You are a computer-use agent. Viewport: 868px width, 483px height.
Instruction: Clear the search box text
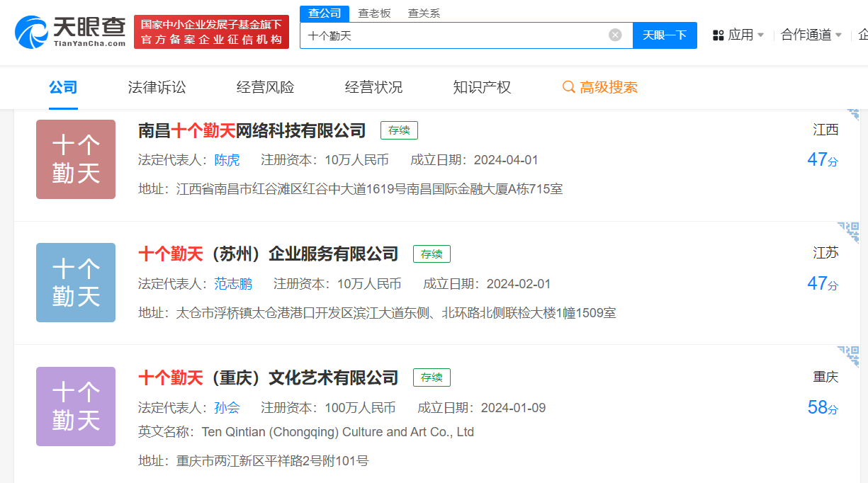click(615, 35)
